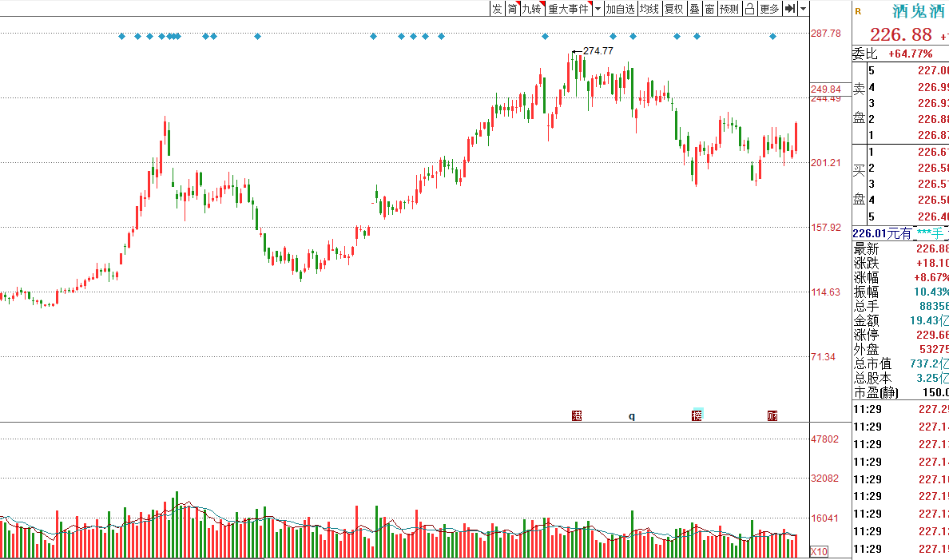Click the 榜 event marker icon
The width and height of the screenshot is (949, 560).
point(697,415)
